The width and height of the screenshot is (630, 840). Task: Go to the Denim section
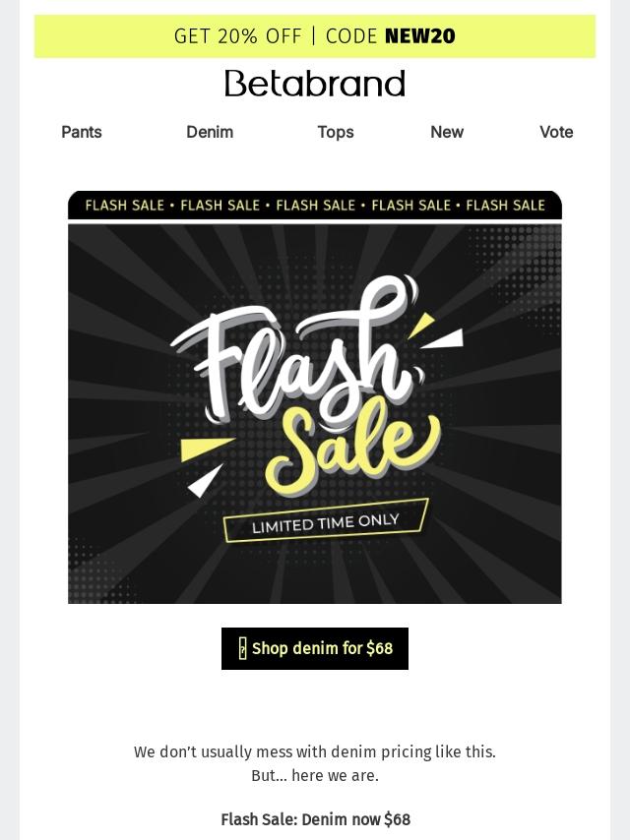pos(210,132)
